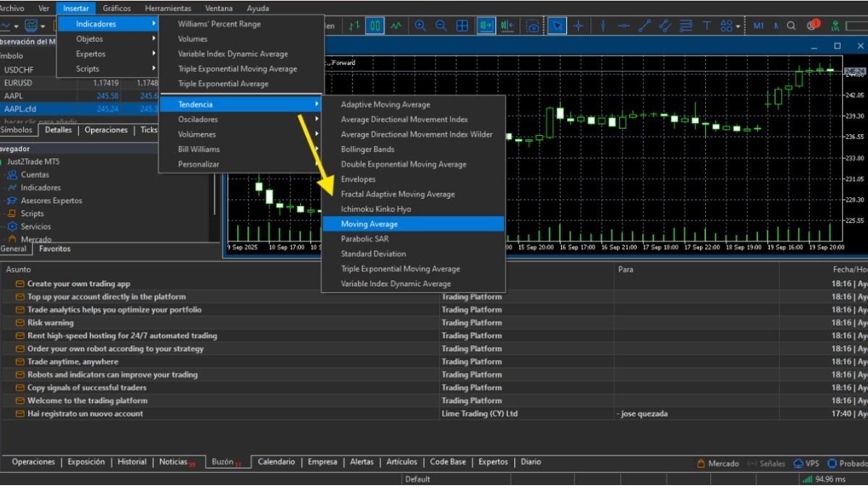Toggle bar chart display mode
The height and width of the screenshot is (488, 868).
(x=354, y=26)
